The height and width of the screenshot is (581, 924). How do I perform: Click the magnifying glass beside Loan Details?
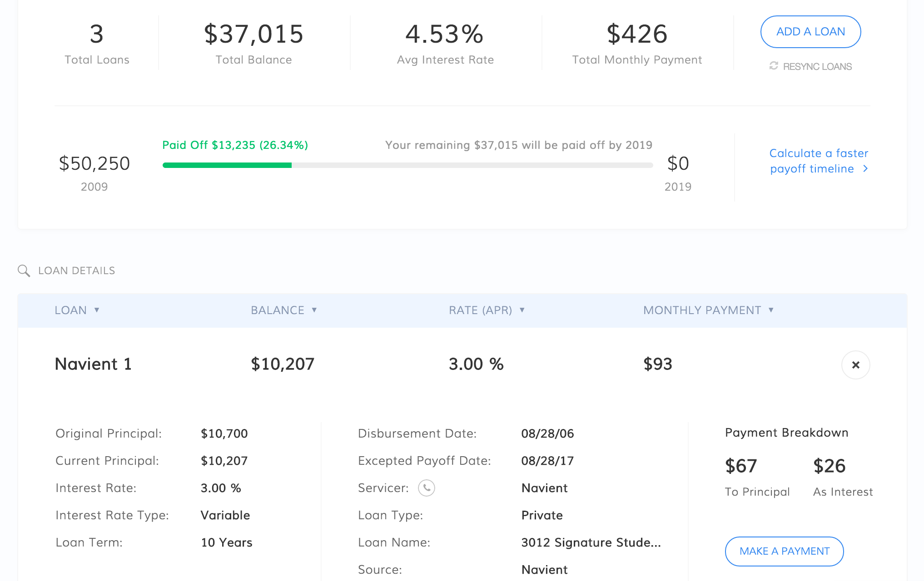tap(24, 271)
